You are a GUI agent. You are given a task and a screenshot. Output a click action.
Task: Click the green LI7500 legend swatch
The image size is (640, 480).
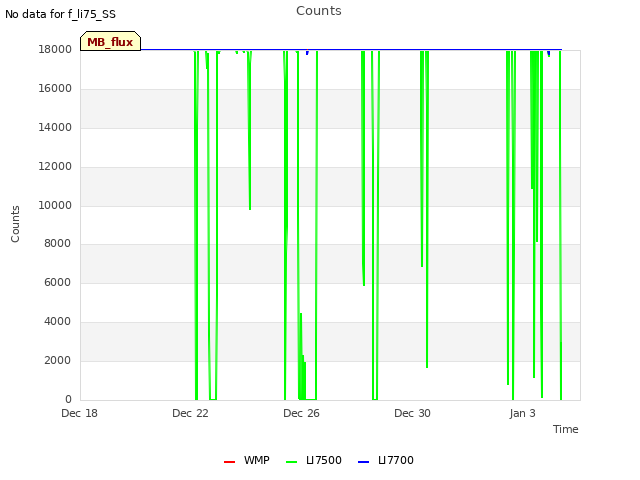(x=291, y=462)
